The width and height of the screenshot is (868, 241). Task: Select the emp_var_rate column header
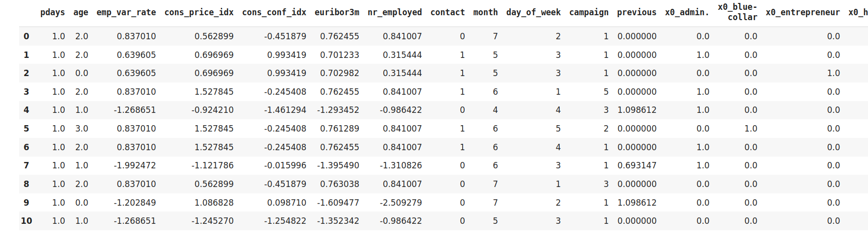tap(126, 12)
